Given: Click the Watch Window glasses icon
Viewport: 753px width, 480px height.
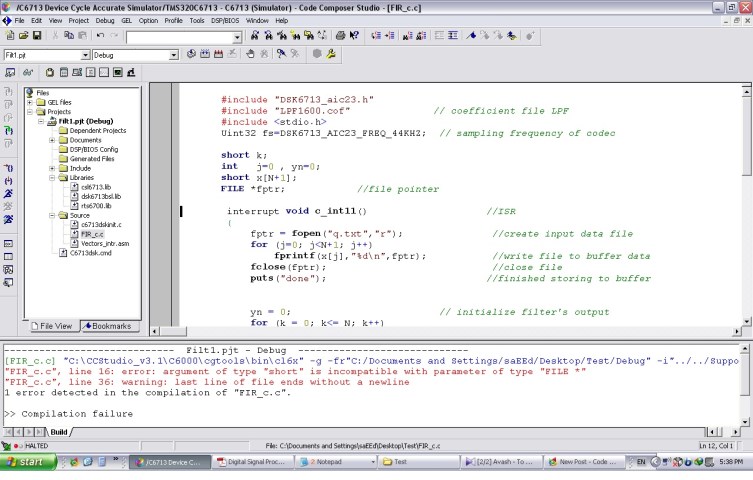Looking at the screenshot, I should [x=28, y=72].
